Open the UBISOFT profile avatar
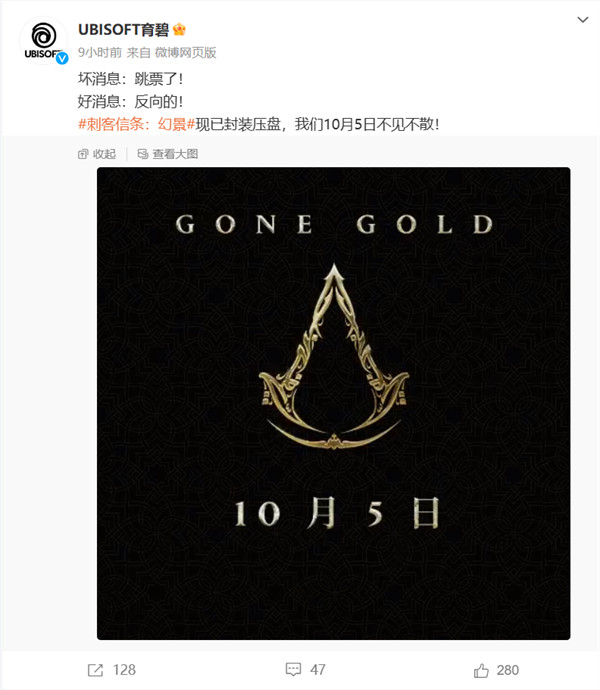The width and height of the screenshot is (600, 690). click(44, 41)
